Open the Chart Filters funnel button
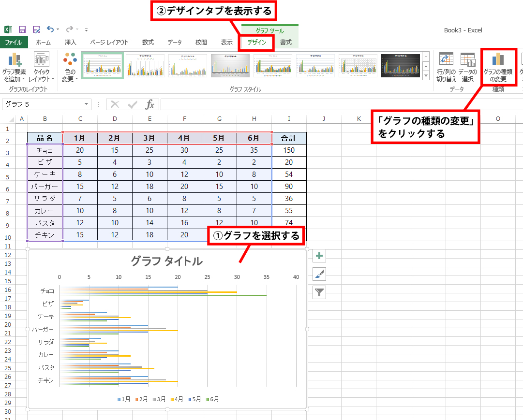 coord(319,292)
